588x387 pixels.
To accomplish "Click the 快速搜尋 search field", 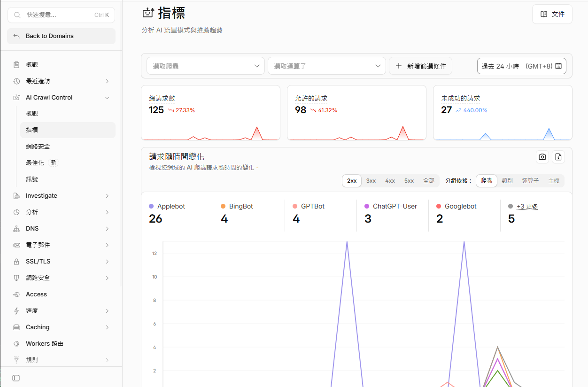I will [61, 15].
